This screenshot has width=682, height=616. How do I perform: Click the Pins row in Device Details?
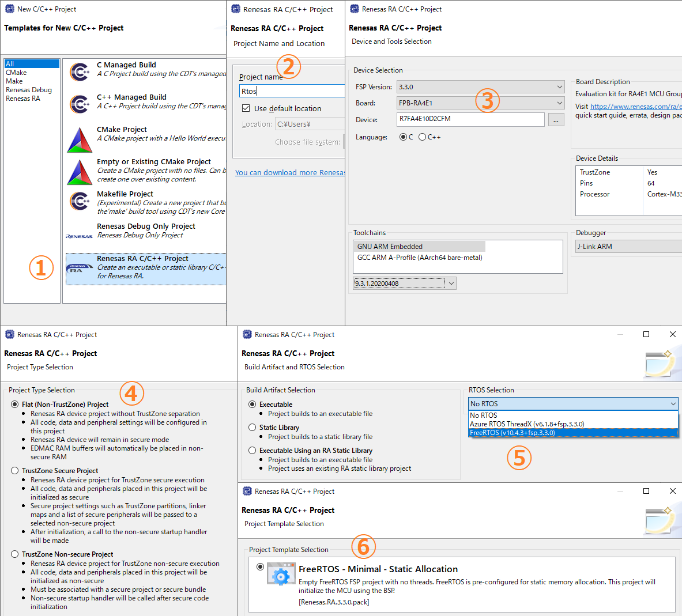(x=628, y=183)
